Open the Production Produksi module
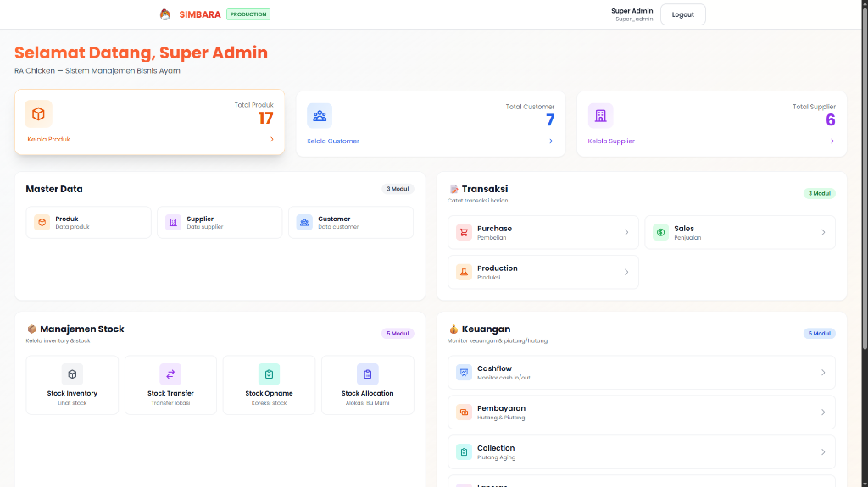 tap(543, 272)
